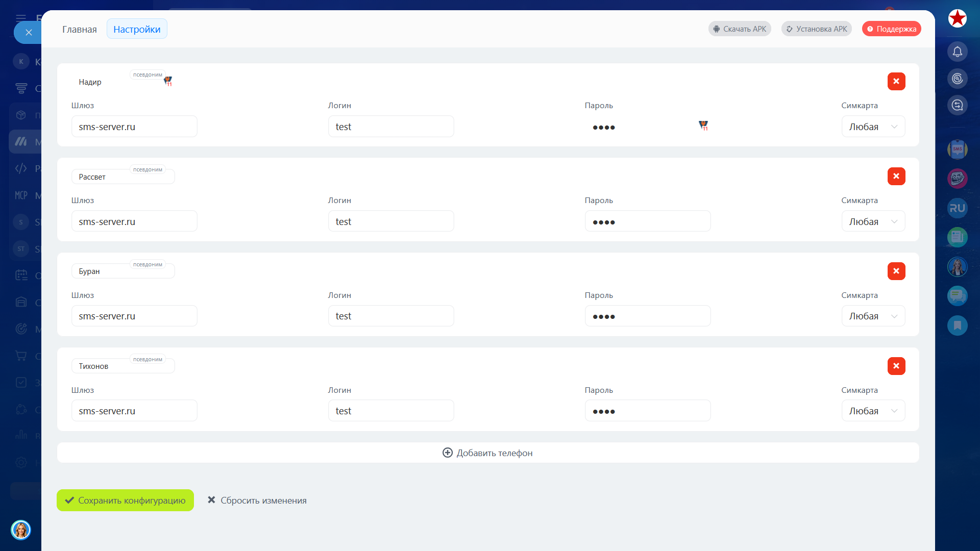Open the SMS app icon in right sidebar

click(957, 149)
